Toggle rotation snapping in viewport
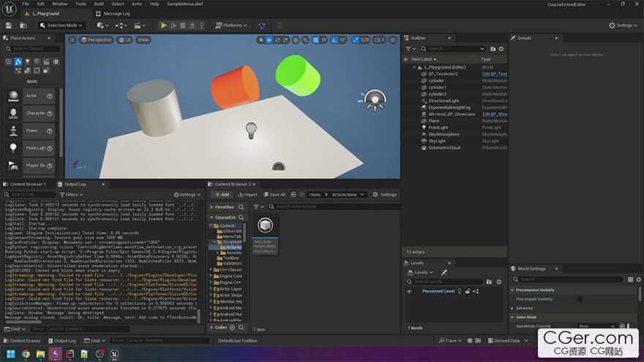This screenshot has height=362, width=644. coord(334,39)
